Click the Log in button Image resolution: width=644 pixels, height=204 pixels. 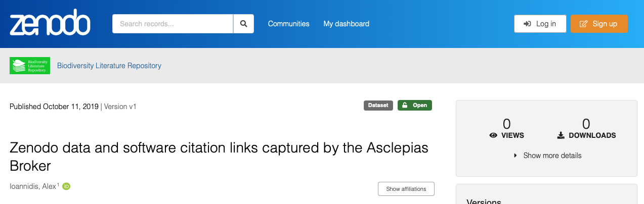tap(540, 24)
